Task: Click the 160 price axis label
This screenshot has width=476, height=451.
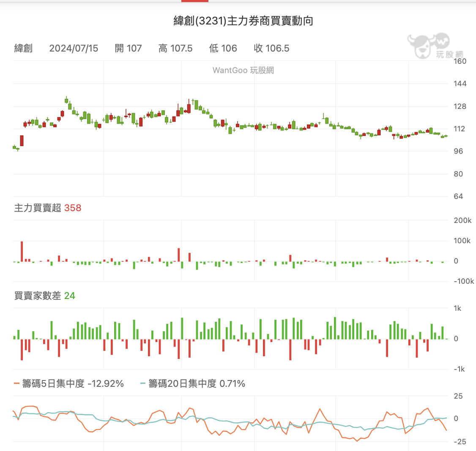Action: coord(460,61)
